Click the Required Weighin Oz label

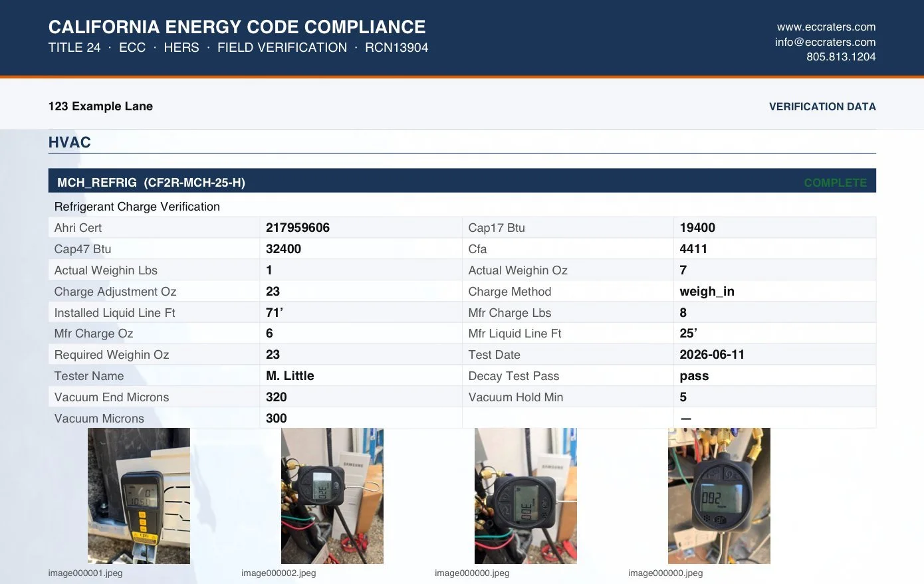[x=112, y=355]
